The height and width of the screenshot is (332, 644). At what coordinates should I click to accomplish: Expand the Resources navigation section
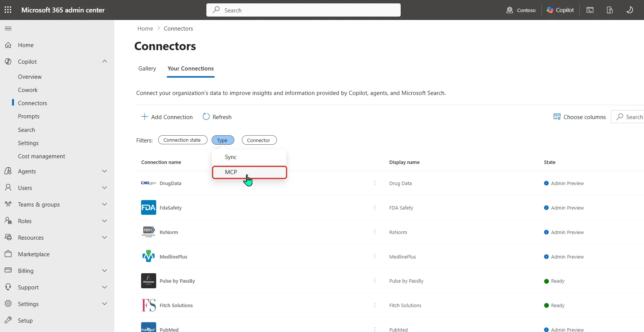(105, 237)
